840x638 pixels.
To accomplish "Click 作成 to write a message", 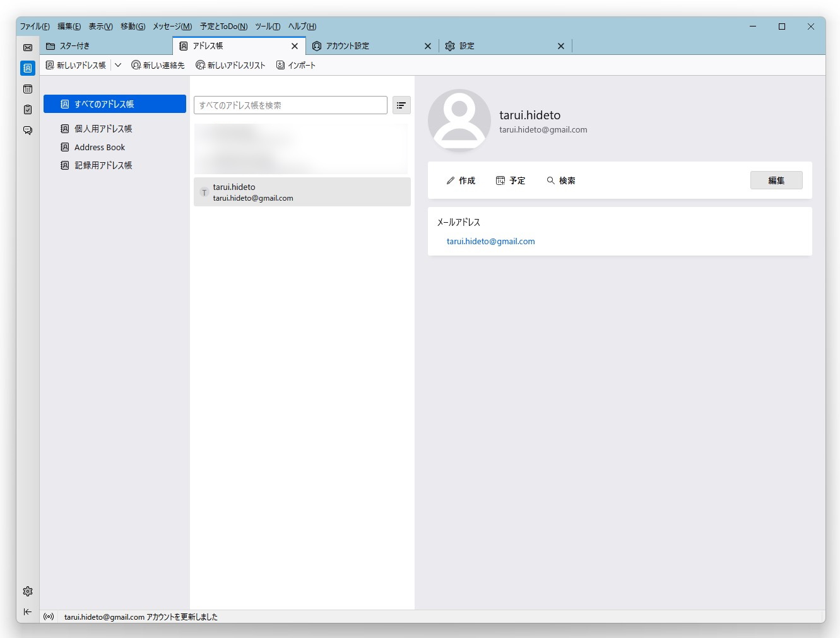I will pos(461,180).
